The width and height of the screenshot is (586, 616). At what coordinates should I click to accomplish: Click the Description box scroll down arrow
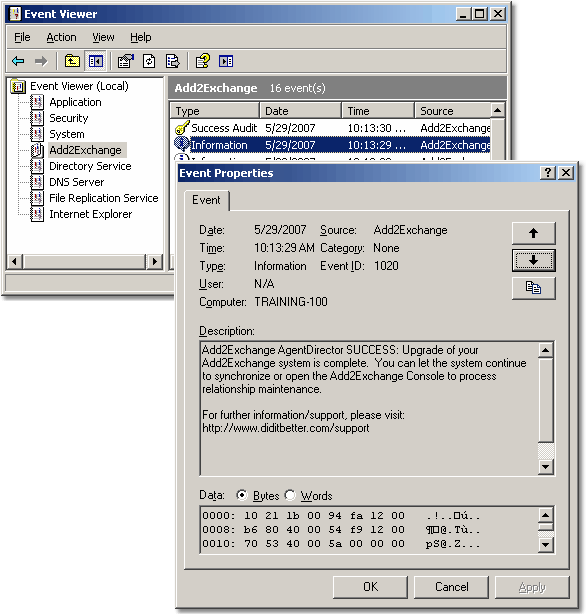[546, 467]
